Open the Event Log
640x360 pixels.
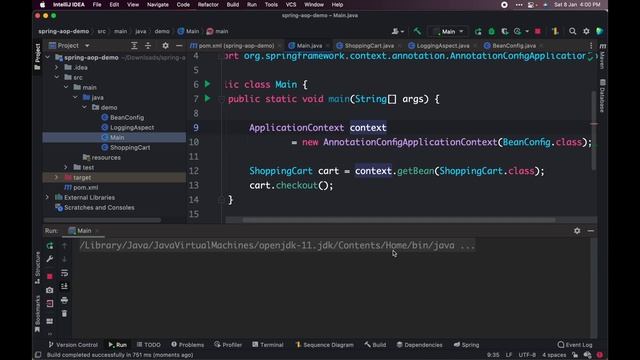tap(575, 345)
